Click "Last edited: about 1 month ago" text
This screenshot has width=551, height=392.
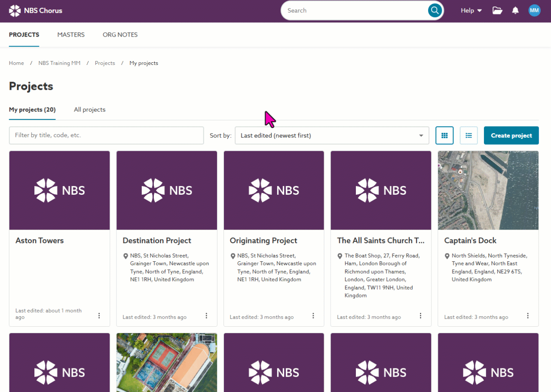49,314
